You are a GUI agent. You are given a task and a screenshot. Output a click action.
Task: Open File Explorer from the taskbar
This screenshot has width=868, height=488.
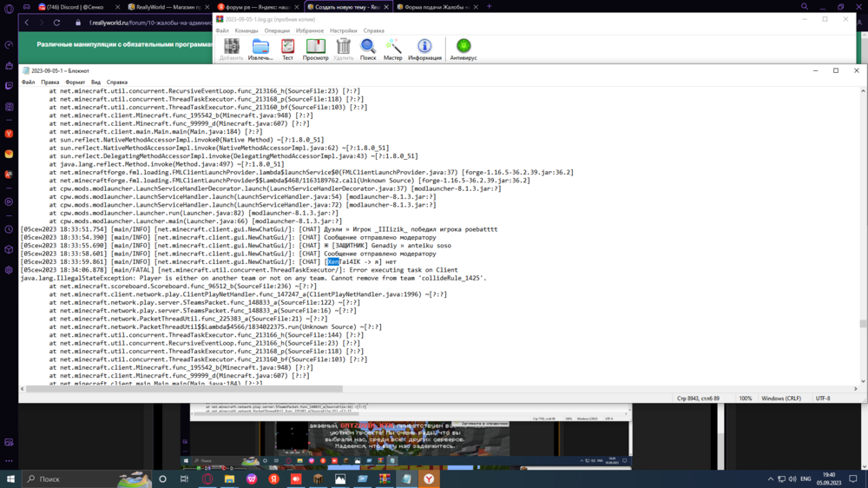[229, 479]
